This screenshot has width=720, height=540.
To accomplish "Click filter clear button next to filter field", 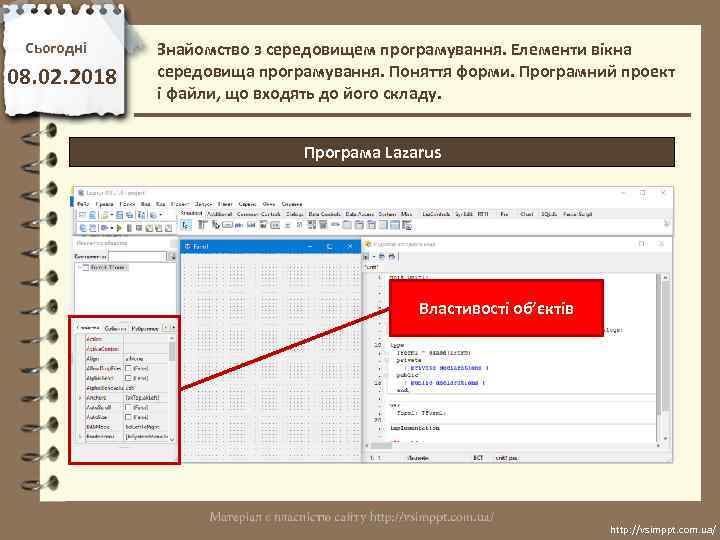I will [x=172, y=257].
